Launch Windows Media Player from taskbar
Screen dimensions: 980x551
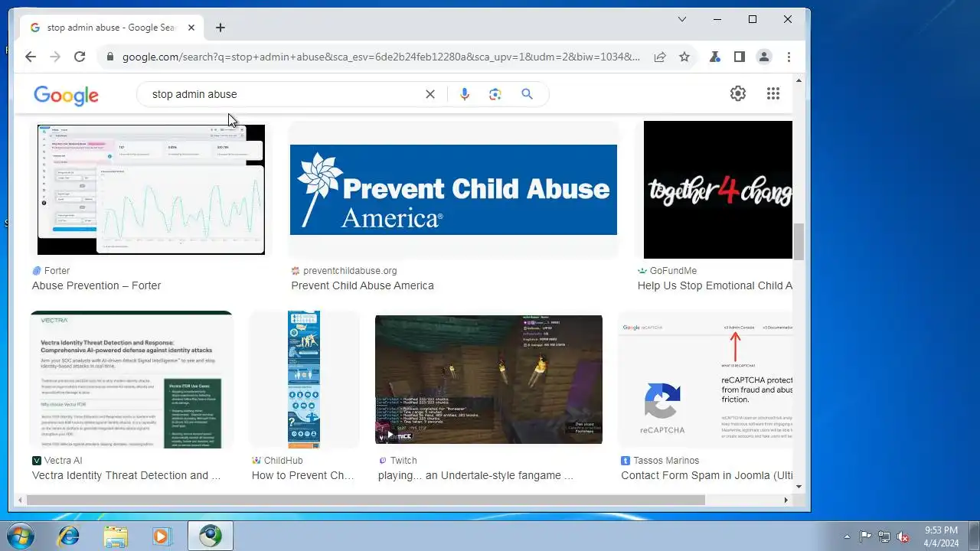[162, 536]
